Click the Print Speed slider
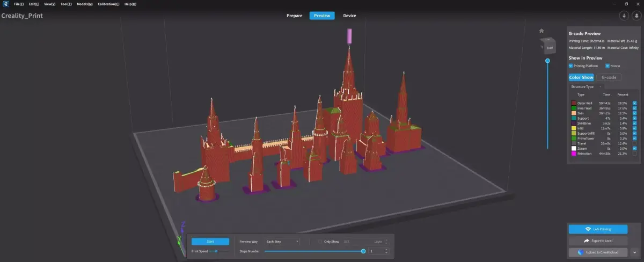This screenshot has height=262, width=644. pos(221,251)
